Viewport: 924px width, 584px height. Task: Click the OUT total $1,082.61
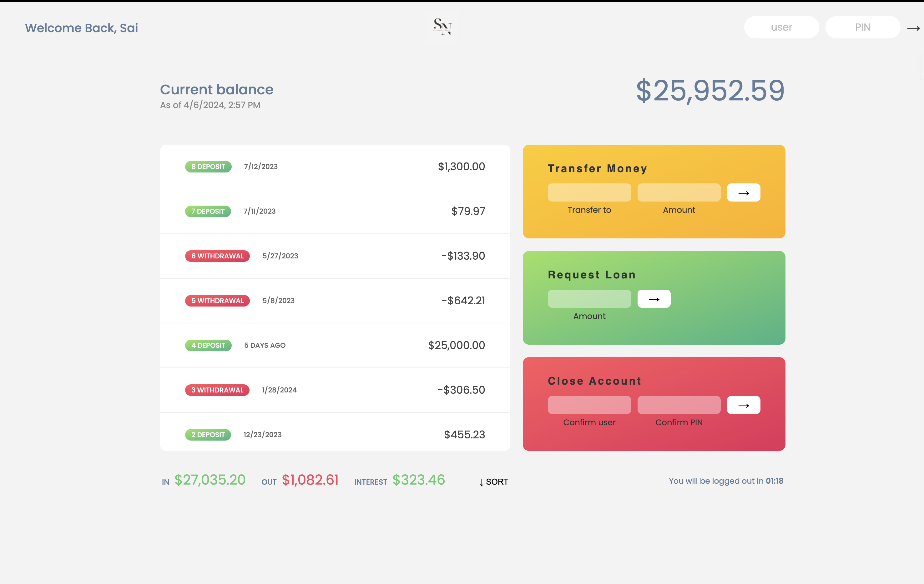pyautogui.click(x=310, y=480)
